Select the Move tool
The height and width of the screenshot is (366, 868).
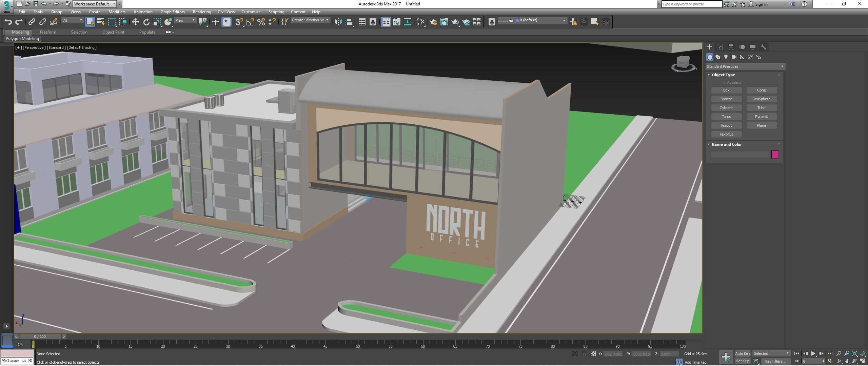tap(135, 22)
